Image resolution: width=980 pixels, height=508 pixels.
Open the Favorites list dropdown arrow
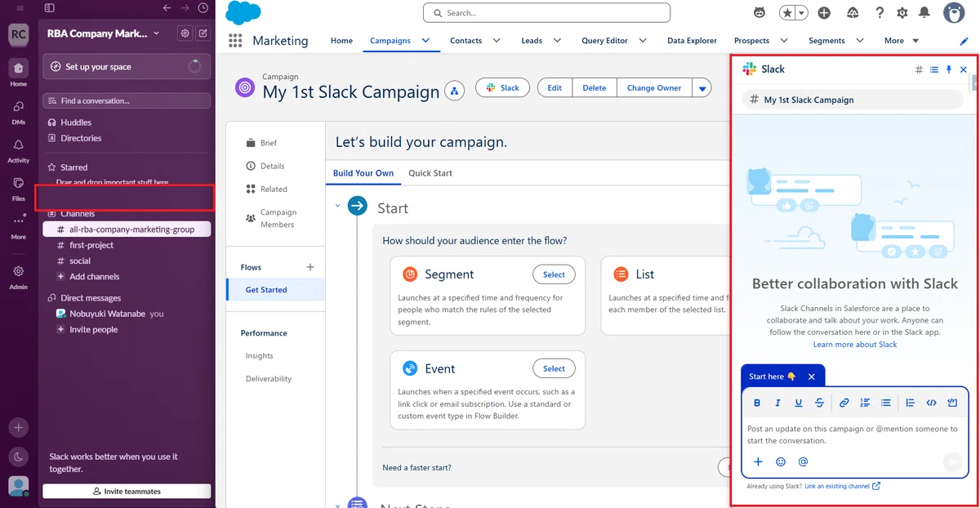pos(802,13)
